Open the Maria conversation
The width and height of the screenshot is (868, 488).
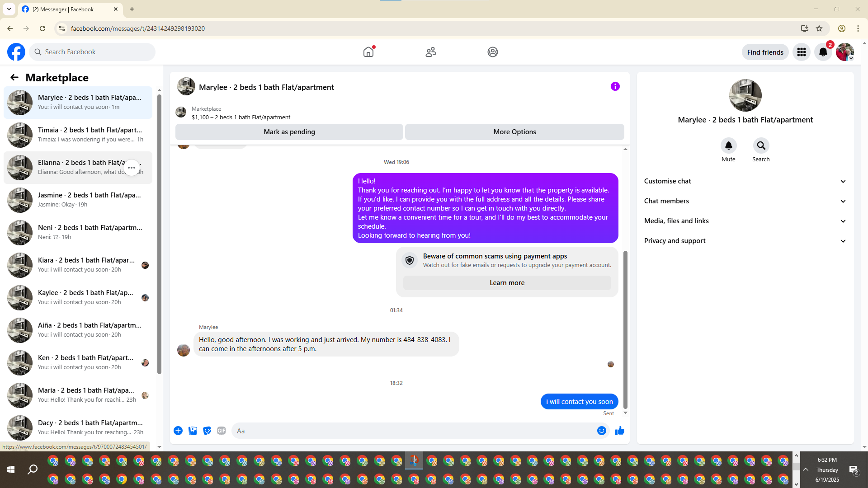pos(78,395)
